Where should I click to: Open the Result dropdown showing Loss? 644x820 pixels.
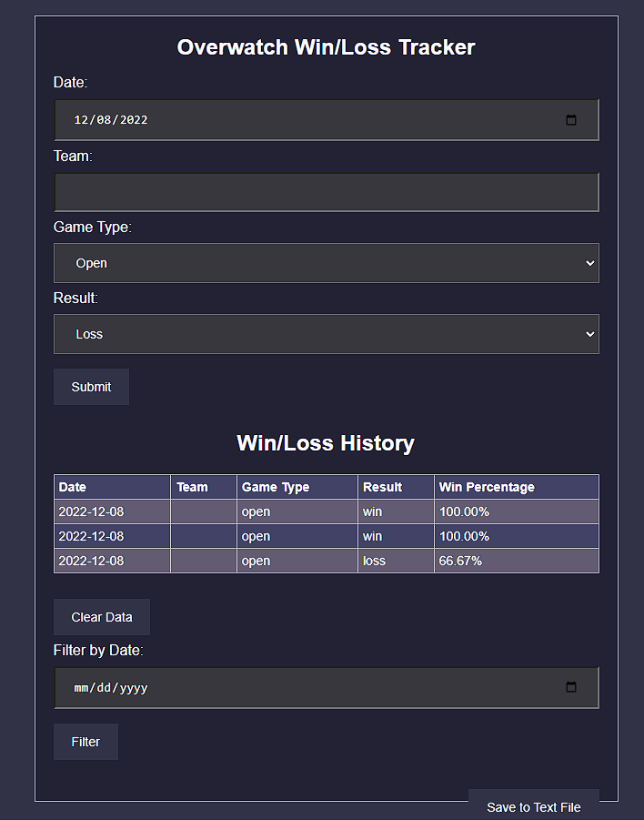click(x=326, y=334)
